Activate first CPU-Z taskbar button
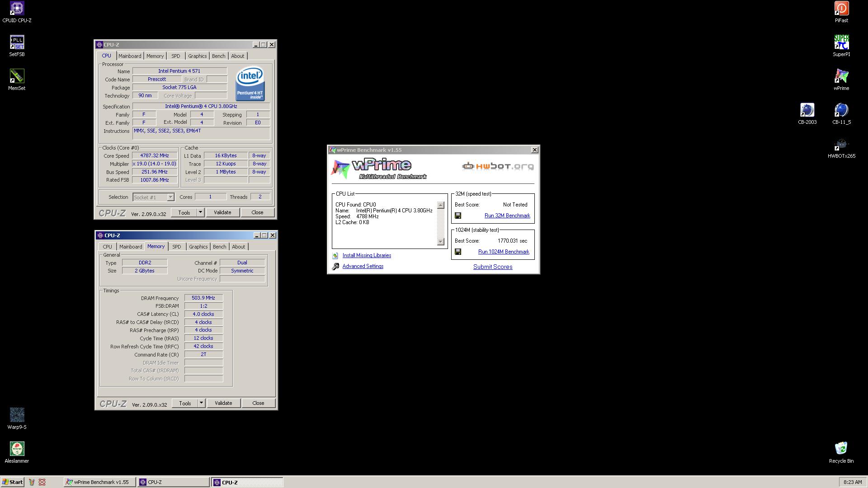The height and width of the screenshot is (488, 868). pos(173,482)
